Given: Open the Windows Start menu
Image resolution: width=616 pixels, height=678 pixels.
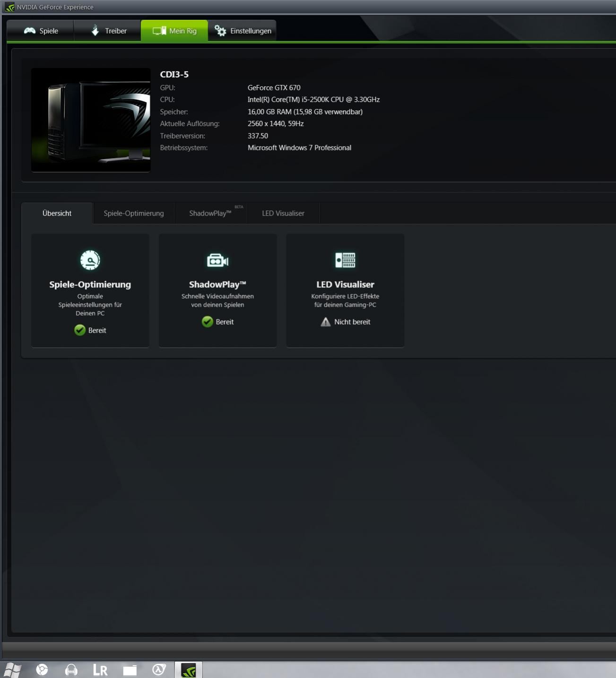Looking at the screenshot, I should (12, 669).
